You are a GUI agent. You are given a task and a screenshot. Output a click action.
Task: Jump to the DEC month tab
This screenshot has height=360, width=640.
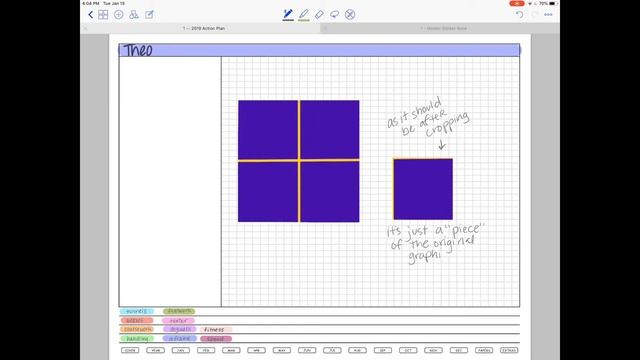[x=459, y=350]
